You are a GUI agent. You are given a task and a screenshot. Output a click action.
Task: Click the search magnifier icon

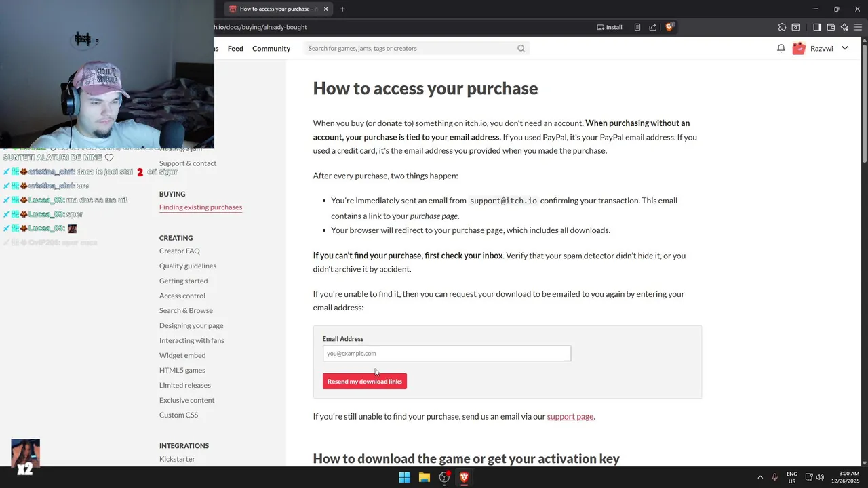[x=521, y=48]
